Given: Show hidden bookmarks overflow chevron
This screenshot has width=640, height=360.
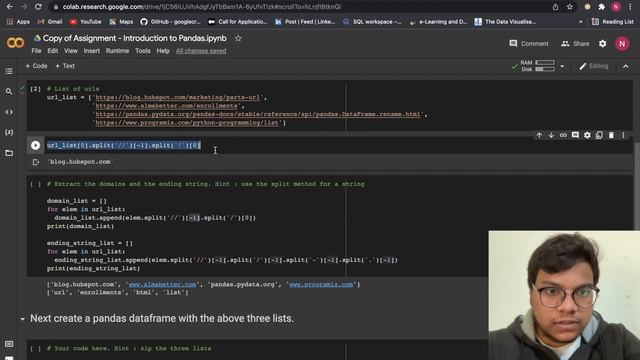Looking at the screenshot, I should pyautogui.click(x=580, y=22).
